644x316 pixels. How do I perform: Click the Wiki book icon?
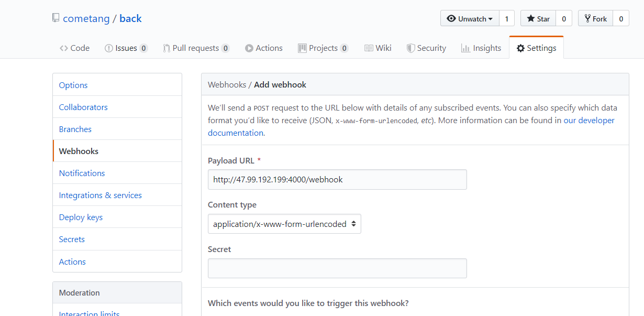click(369, 48)
